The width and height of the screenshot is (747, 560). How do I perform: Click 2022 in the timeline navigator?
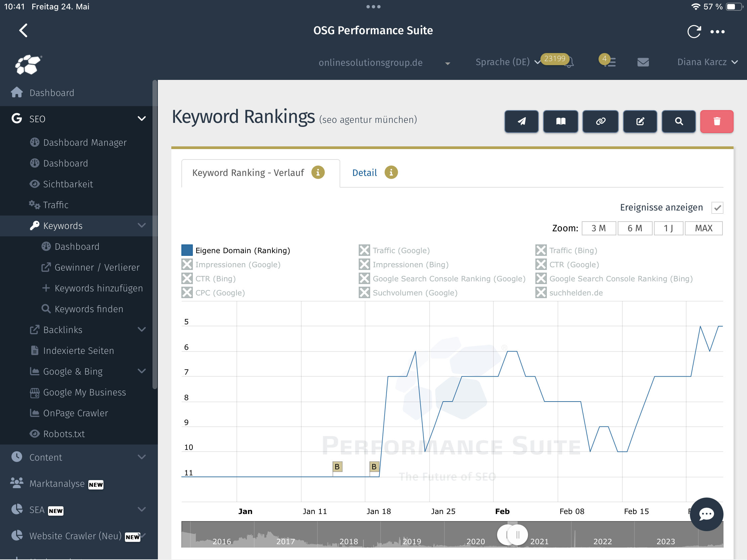point(603,541)
